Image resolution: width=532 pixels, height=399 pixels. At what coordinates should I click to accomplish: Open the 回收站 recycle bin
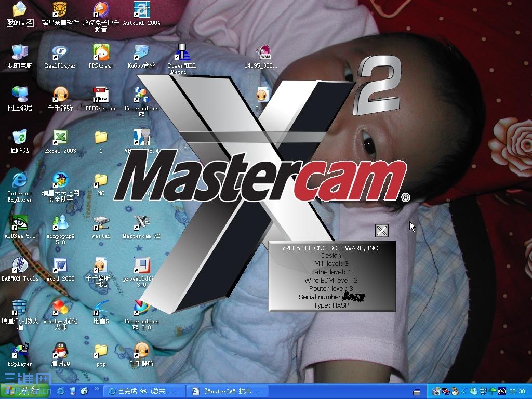click(20, 142)
